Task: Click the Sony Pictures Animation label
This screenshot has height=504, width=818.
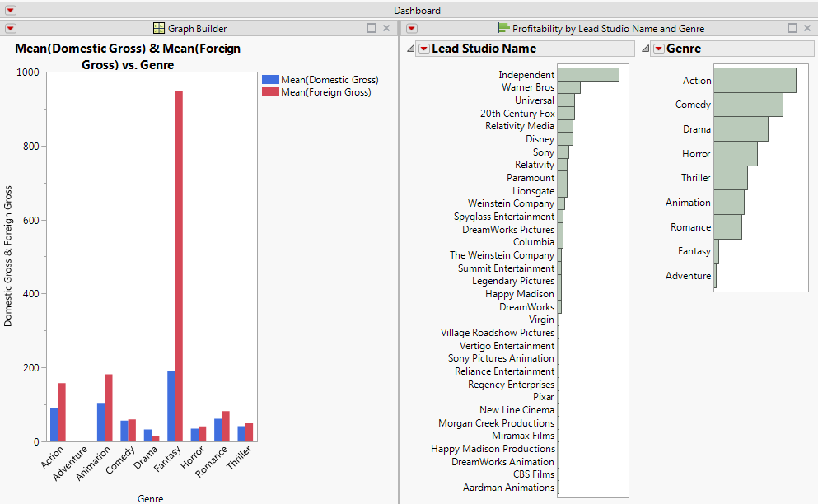Action: pyautogui.click(x=501, y=358)
